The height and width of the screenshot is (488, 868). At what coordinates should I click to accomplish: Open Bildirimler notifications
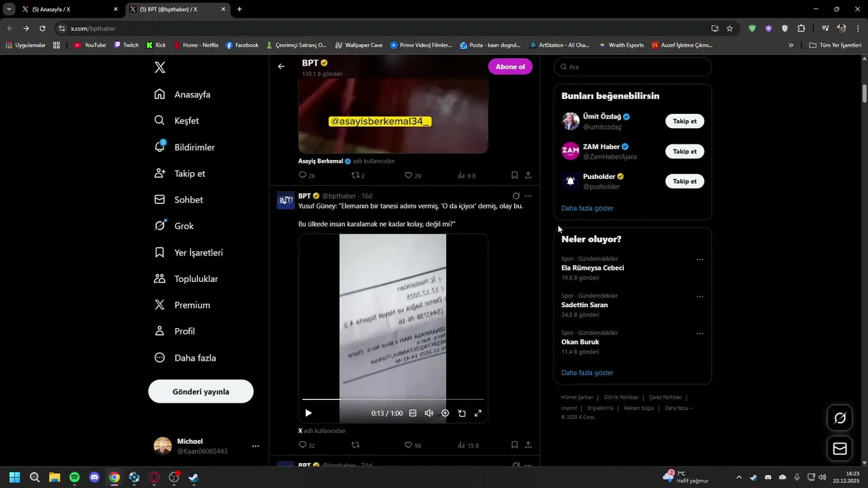(185, 147)
